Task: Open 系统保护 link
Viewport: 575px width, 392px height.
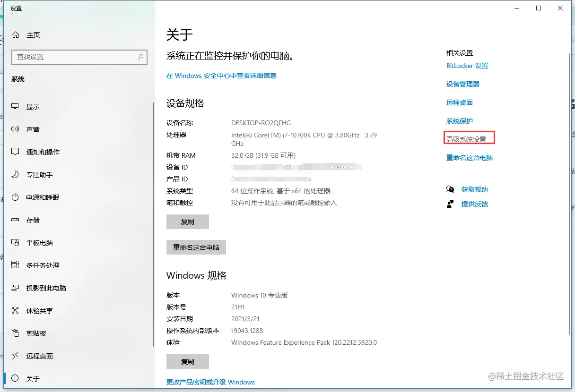Action: [460, 121]
